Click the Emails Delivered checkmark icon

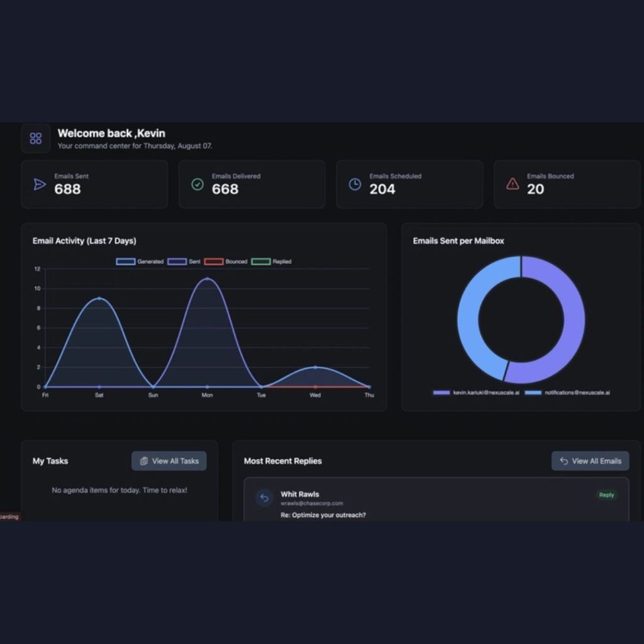pyautogui.click(x=197, y=184)
